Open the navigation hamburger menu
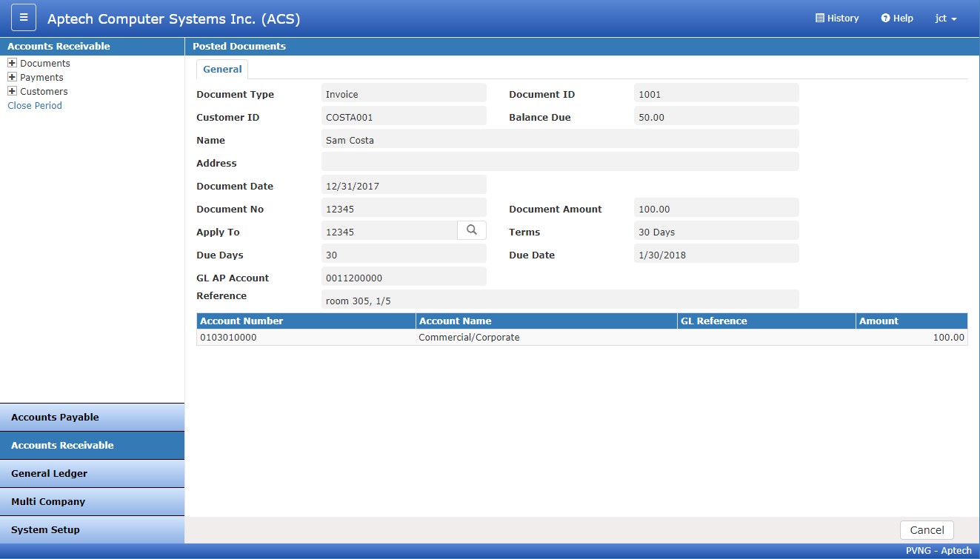 tap(23, 16)
